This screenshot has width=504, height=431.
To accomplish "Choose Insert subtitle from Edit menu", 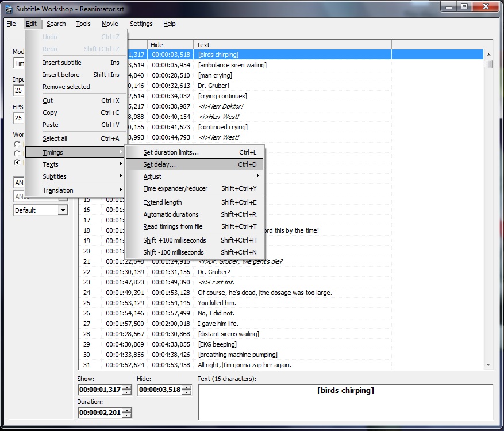I will pyautogui.click(x=76, y=63).
